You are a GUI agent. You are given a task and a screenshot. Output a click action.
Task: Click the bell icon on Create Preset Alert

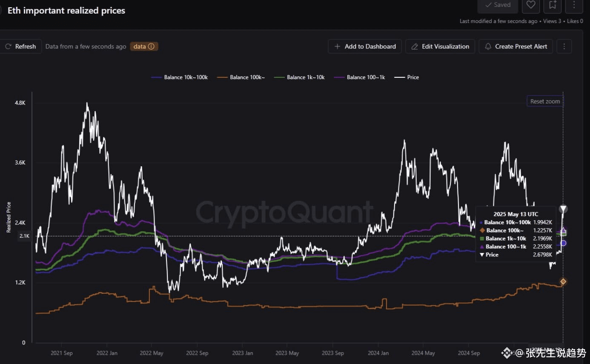(x=488, y=46)
